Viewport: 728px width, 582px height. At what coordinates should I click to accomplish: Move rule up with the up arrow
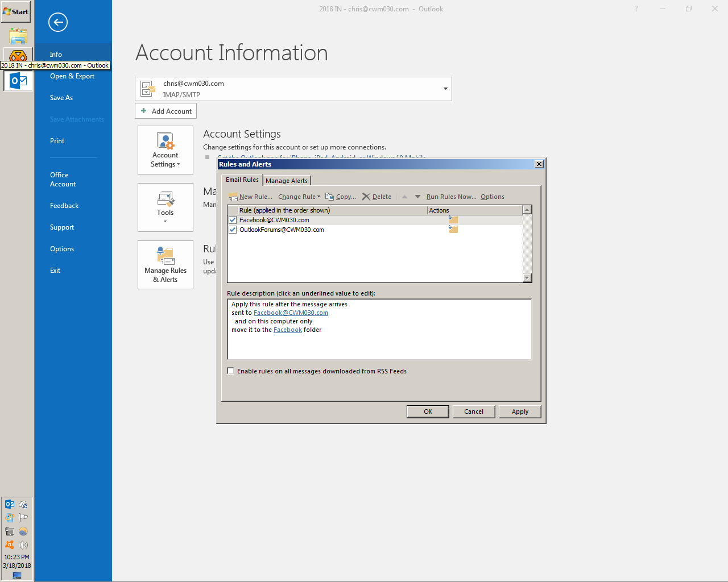pos(404,197)
